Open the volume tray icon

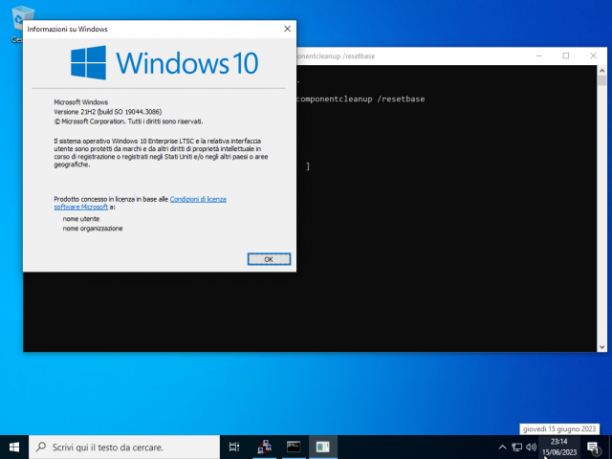pos(531,447)
